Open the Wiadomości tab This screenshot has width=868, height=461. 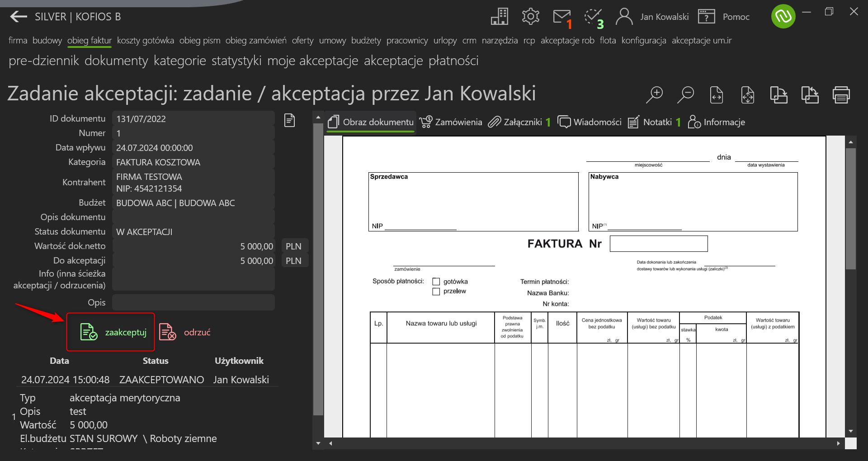click(590, 122)
